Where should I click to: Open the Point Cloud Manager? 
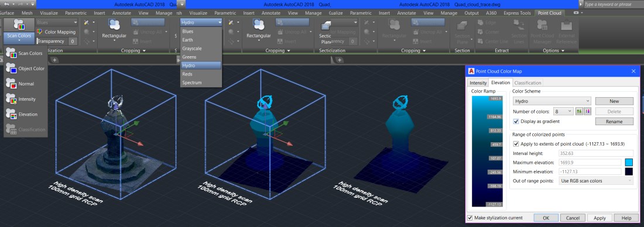pyautogui.click(x=542, y=31)
